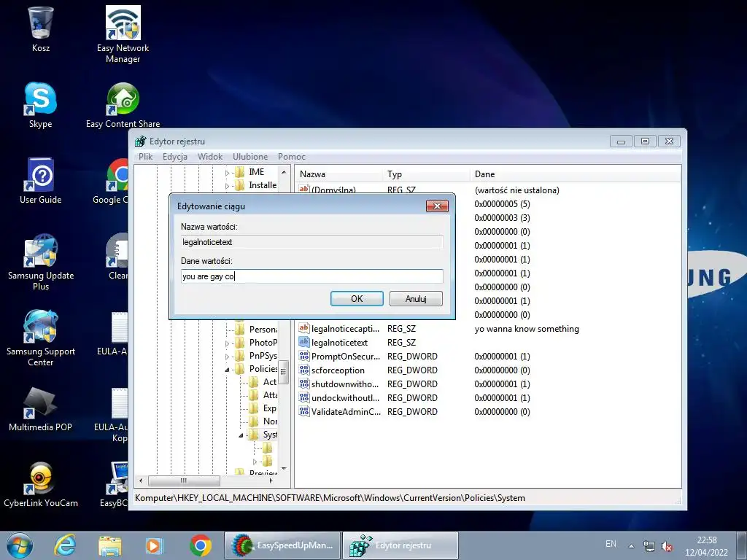
Task: Open the Edycja menu
Action: 175,157
